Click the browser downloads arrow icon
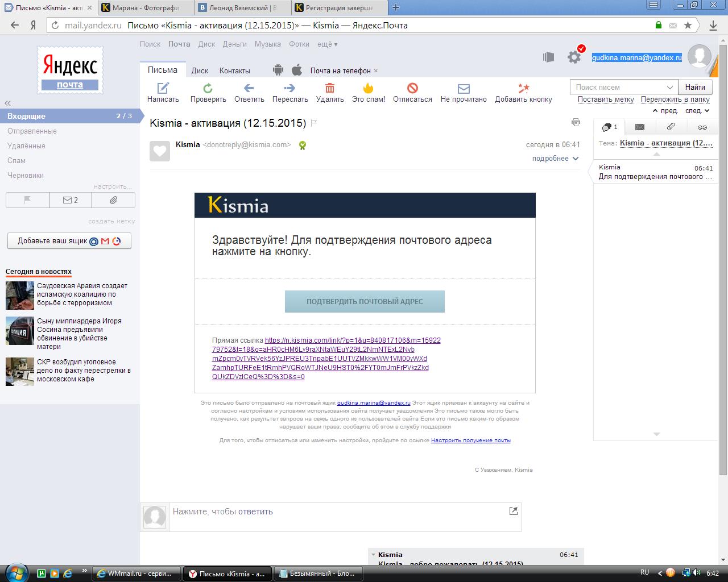The image size is (728, 582). pos(713,25)
